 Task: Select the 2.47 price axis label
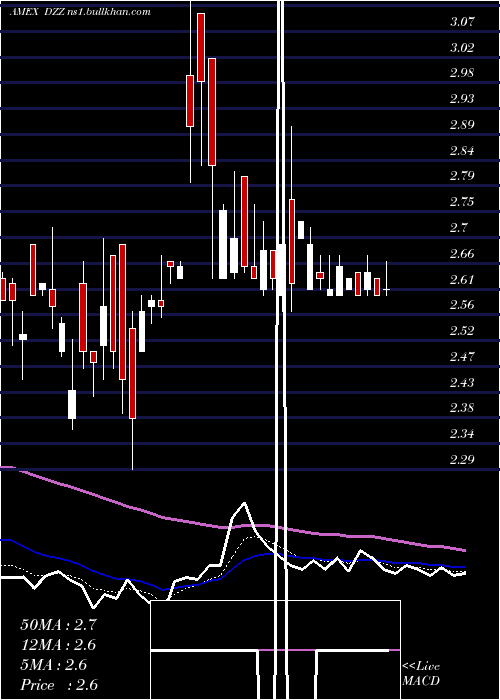coord(462,357)
